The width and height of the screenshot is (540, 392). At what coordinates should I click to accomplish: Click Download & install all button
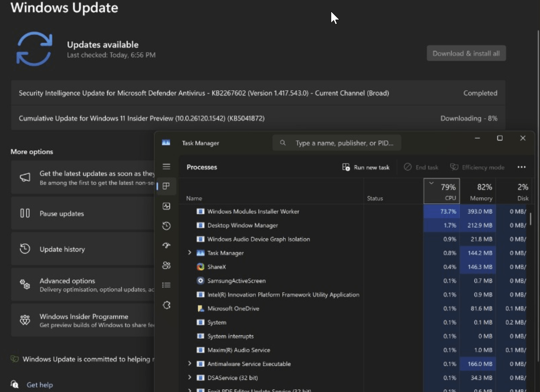coord(466,53)
